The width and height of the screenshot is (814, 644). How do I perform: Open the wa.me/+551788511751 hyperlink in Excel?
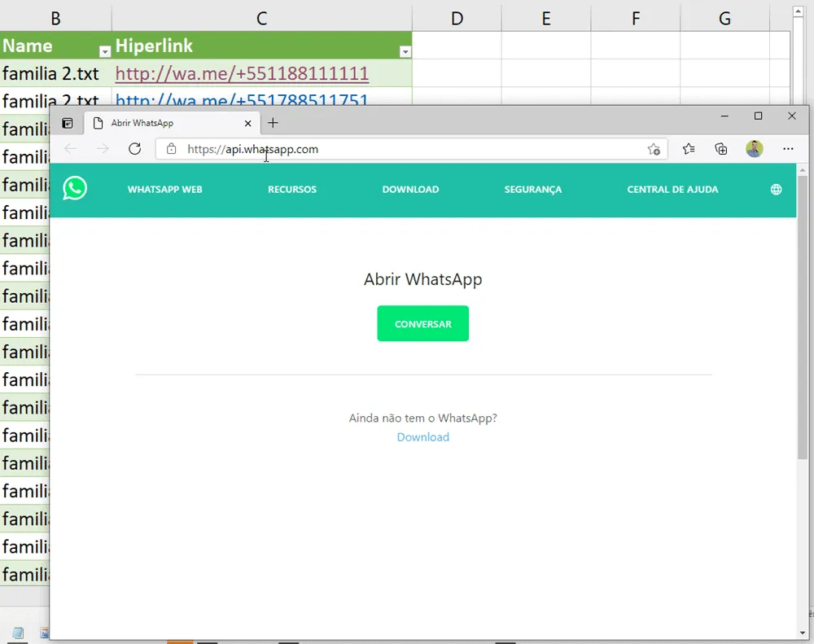[x=242, y=99]
